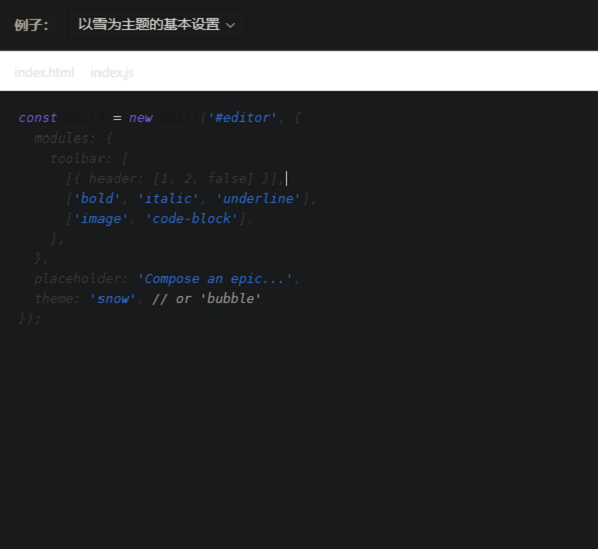598x549 pixels.
Task: Click the chevron arrow in the example dropdown
Action: (230, 25)
